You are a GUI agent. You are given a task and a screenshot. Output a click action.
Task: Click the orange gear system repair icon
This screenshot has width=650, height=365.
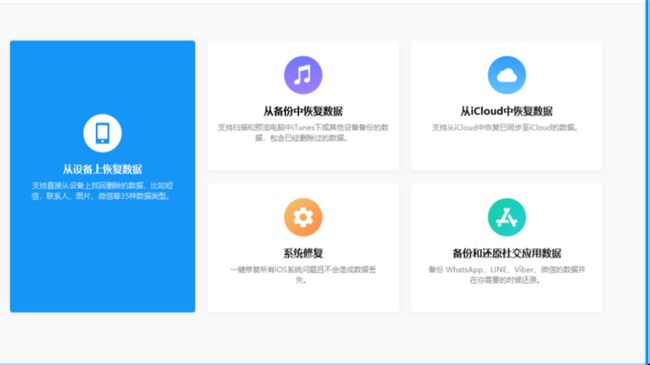303,217
